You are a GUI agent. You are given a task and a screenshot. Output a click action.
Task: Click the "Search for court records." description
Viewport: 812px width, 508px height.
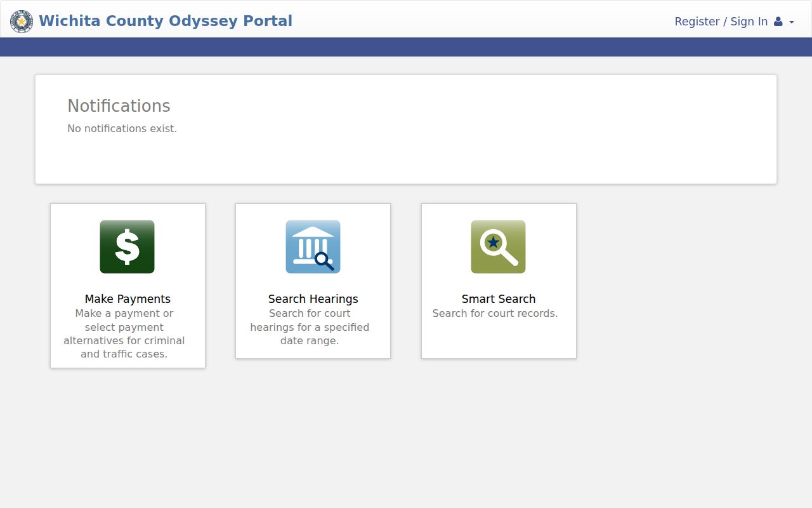pos(495,313)
